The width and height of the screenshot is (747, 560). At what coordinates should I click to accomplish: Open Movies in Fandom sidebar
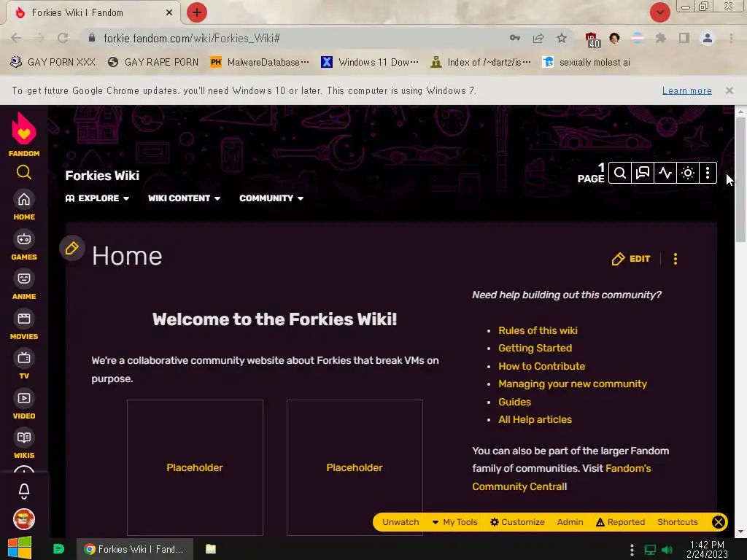point(24,325)
